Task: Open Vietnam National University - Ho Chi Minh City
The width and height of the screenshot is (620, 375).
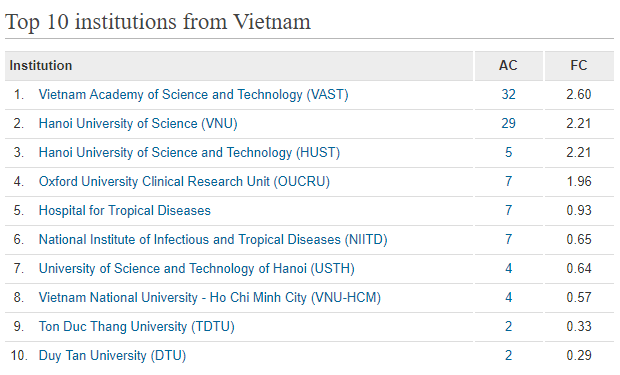Action: (210, 297)
